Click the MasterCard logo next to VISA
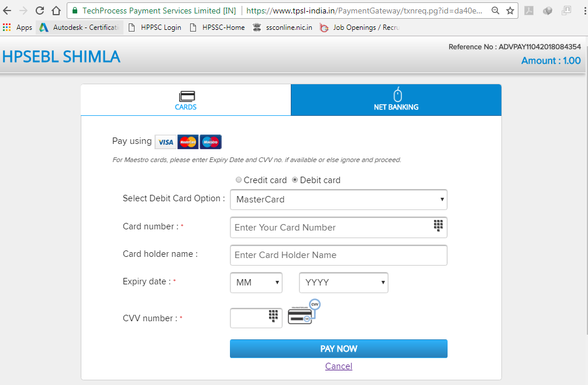588x385 pixels. pyautogui.click(x=188, y=142)
